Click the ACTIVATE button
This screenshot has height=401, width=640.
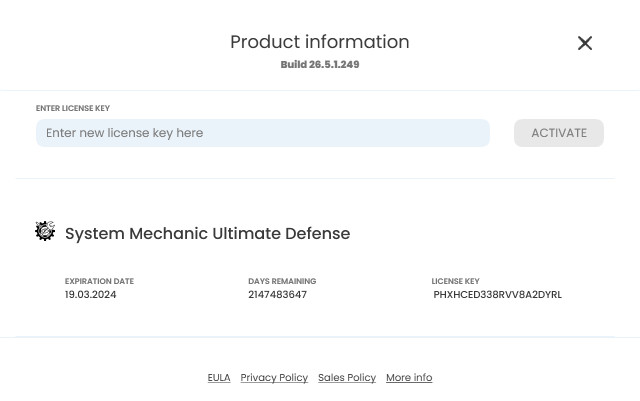pyautogui.click(x=559, y=133)
